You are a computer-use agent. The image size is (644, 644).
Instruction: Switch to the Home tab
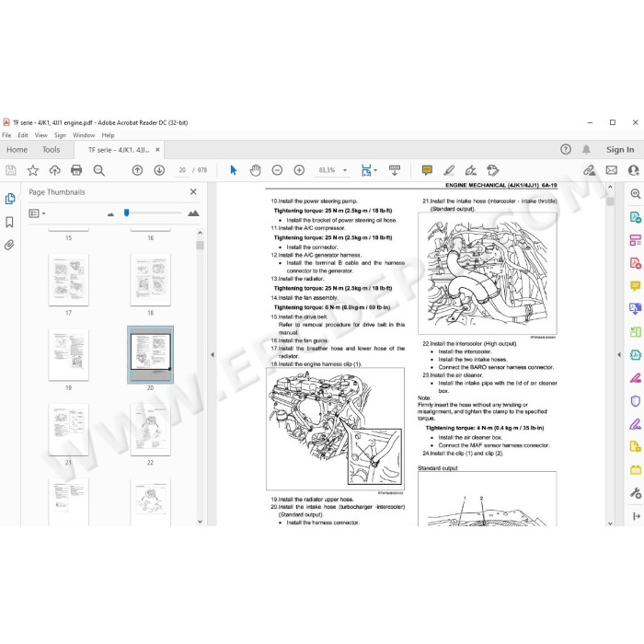(17, 149)
